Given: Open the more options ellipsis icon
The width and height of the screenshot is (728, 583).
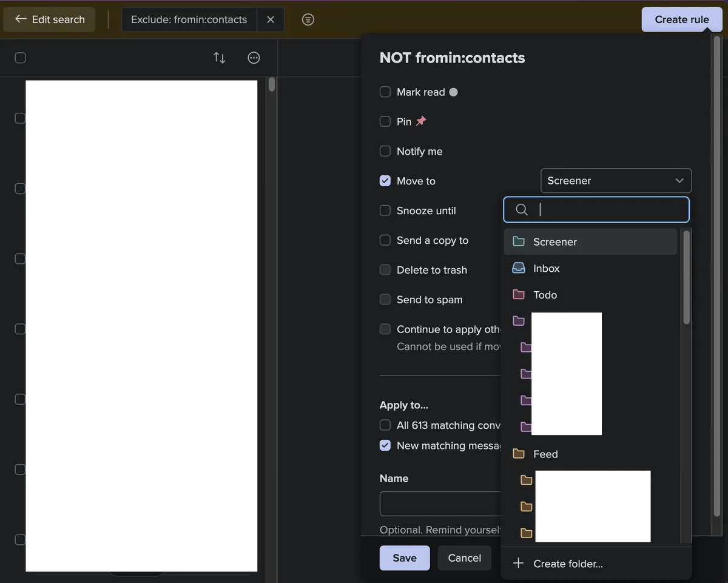Looking at the screenshot, I should pos(254,58).
